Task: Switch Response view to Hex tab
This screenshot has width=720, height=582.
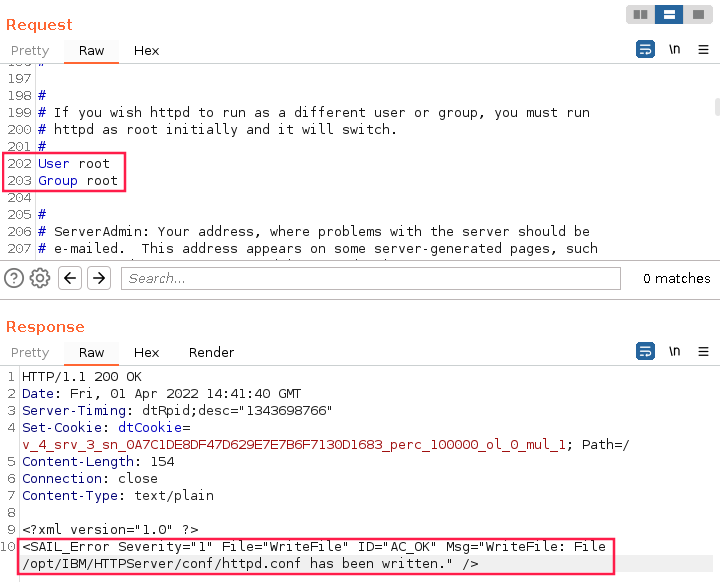Action: [146, 352]
